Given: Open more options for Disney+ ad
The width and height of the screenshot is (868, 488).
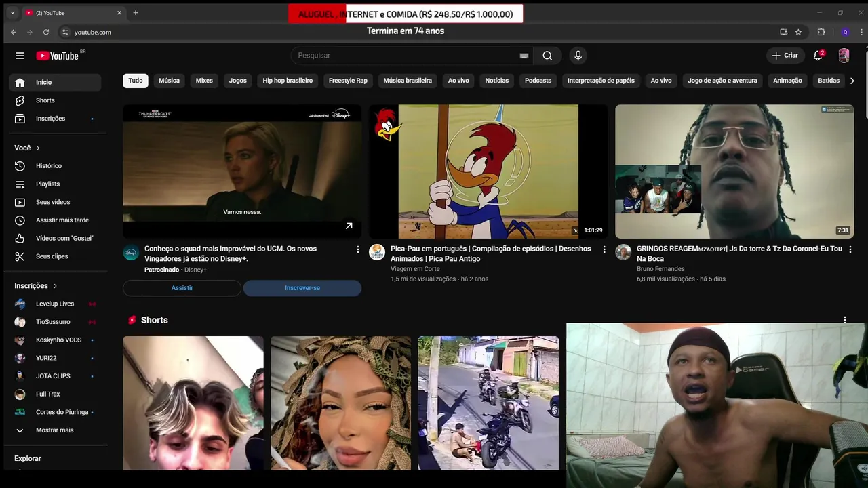Looking at the screenshot, I should (358, 249).
